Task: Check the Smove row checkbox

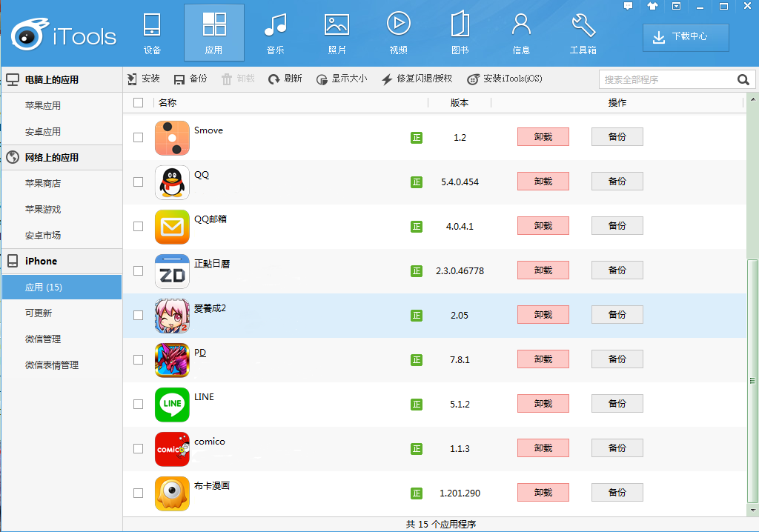Action: 139,138
